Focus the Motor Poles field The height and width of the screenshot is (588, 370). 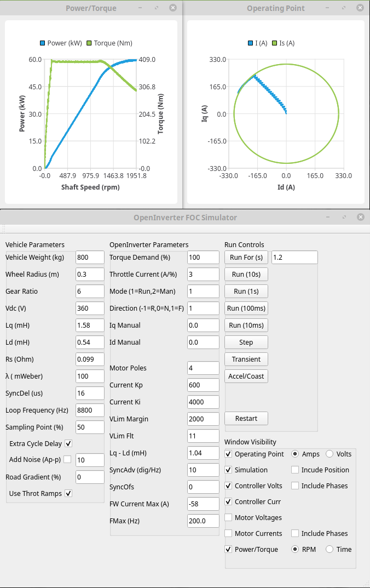pos(203,368)
